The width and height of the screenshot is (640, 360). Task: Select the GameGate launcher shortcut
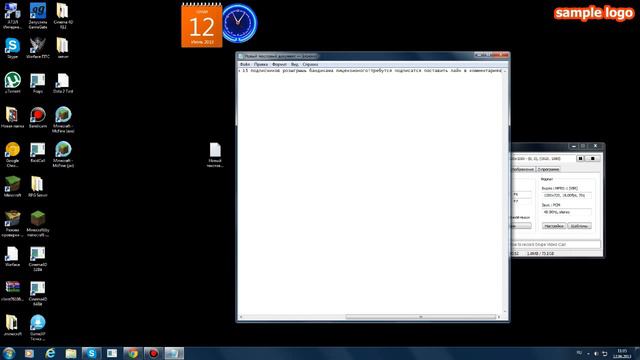coord(38,16)
